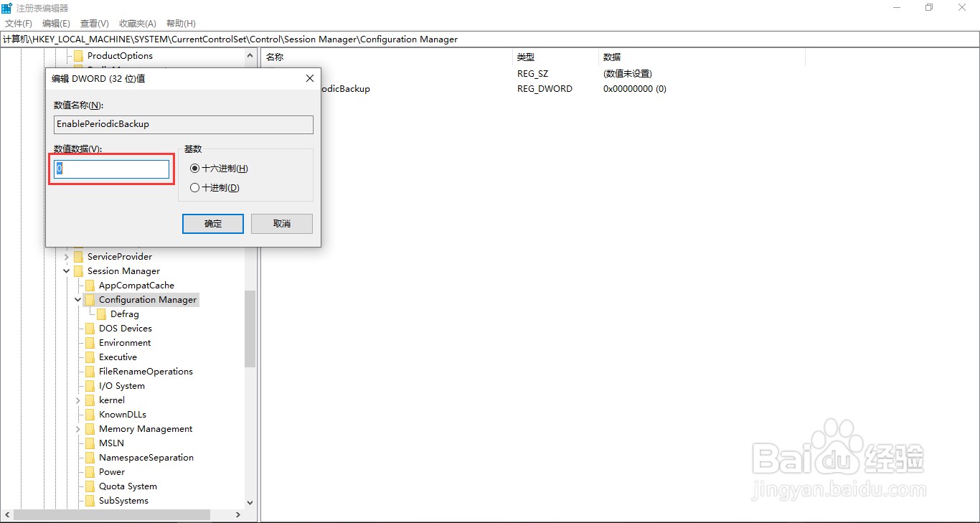Click the SubSystems folder icon
The width and height of the screenshot is (980, 523).
(x=90, y=501)
